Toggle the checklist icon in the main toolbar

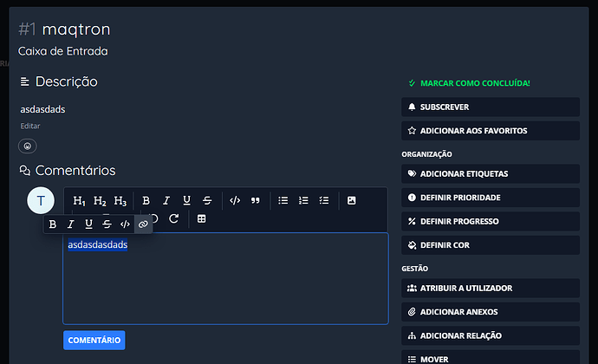click(324, 200)
